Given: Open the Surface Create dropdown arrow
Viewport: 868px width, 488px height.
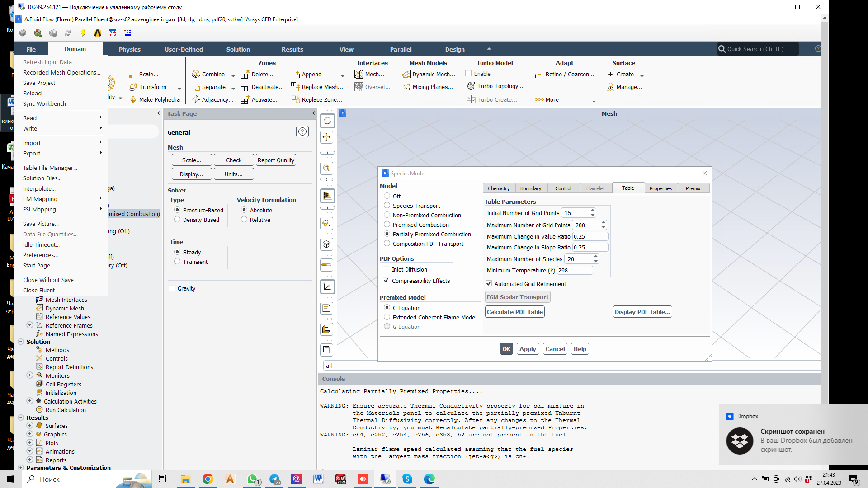Looking at the screenshot, I should click(x=642, y=75).
